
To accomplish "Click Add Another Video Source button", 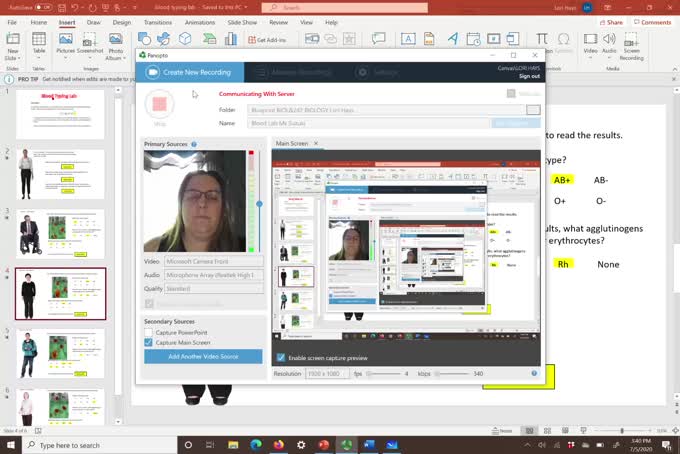I will coord(203,356).
